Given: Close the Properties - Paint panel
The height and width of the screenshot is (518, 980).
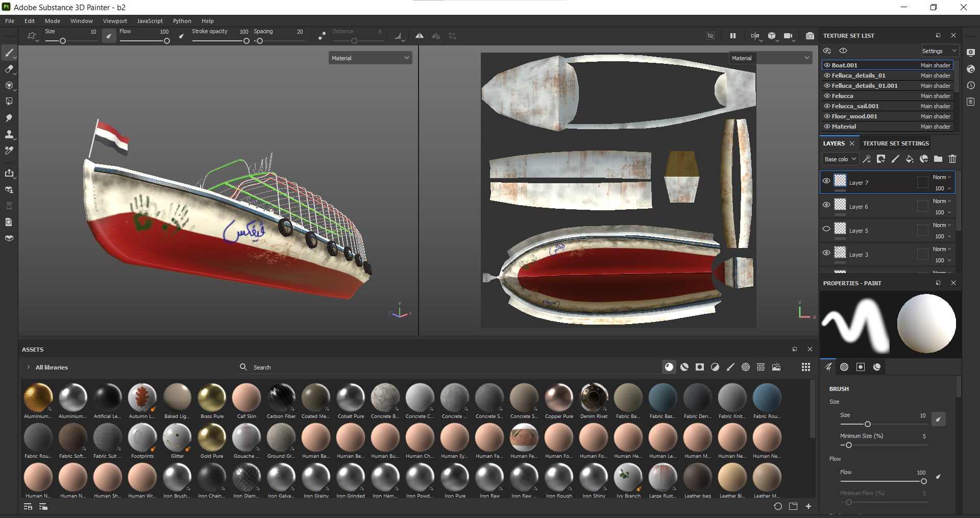Looking at the screenshot, I should pos(953,283).
